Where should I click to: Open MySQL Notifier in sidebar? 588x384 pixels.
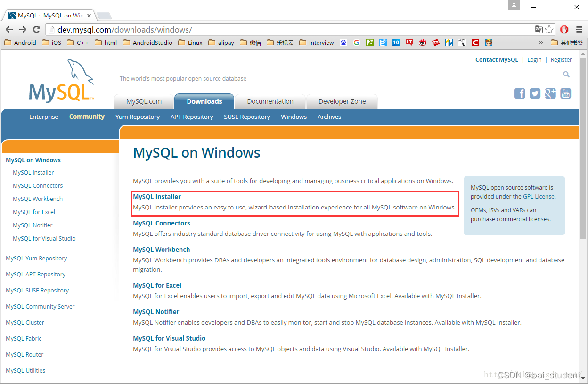pos(33,225)
